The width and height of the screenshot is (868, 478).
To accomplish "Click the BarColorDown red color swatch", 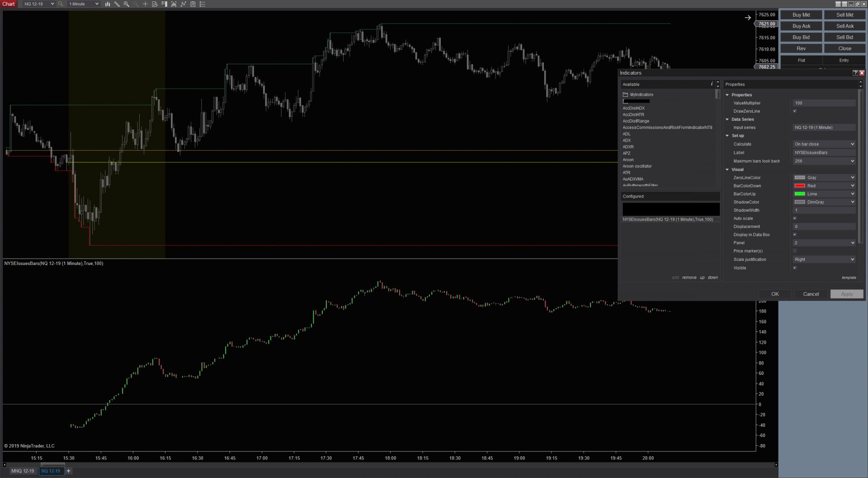I will coord(800,186).
